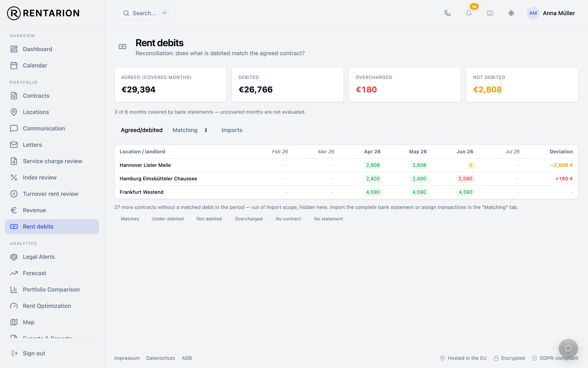Click the Map sidebar icon

pos(14,322)
